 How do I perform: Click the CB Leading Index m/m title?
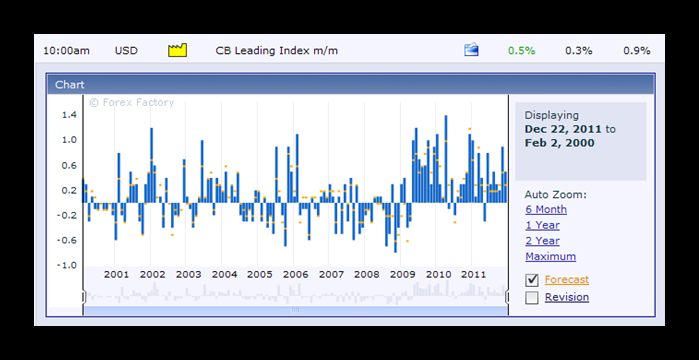(277, 51)
